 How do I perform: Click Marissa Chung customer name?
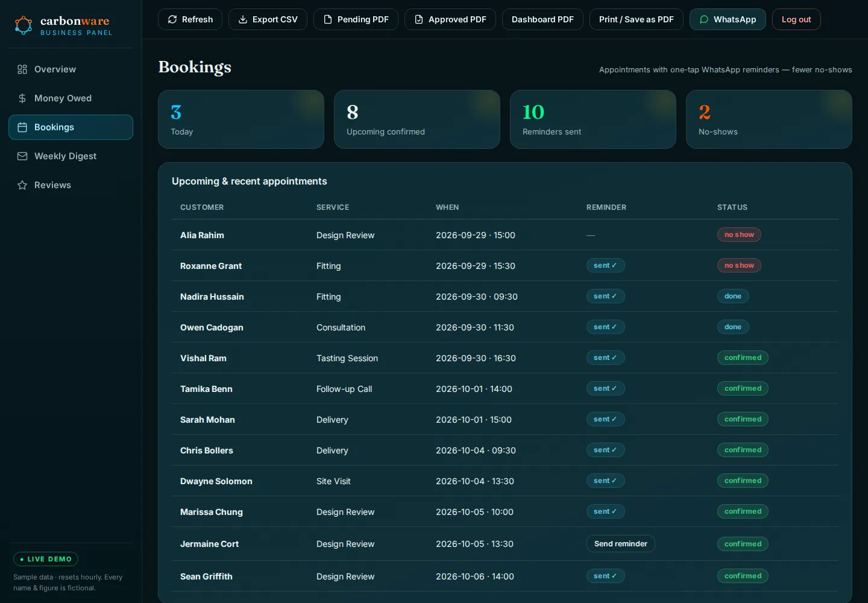pos(212,512)
